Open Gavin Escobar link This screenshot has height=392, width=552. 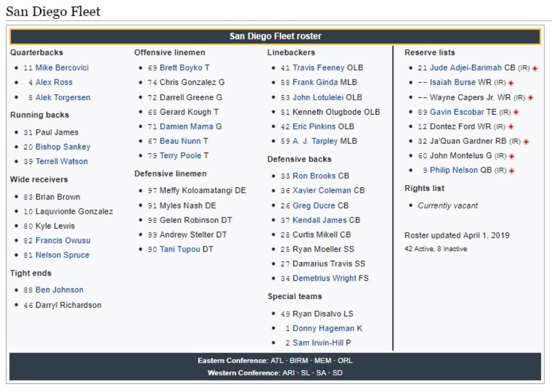click(457, 112)
